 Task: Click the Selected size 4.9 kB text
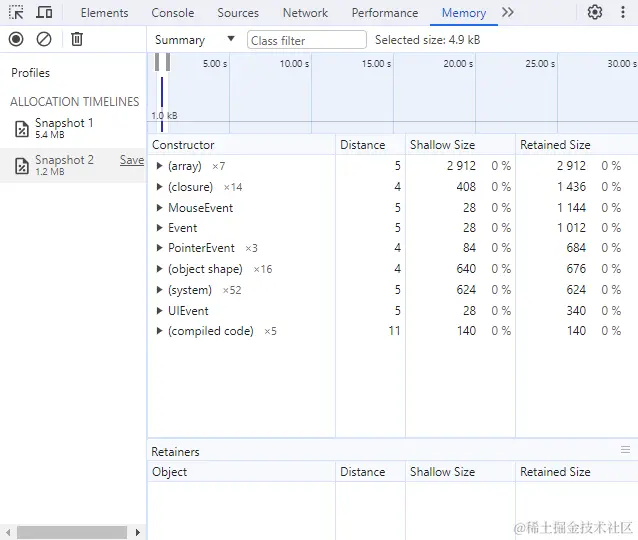click(x=427, y=40)
